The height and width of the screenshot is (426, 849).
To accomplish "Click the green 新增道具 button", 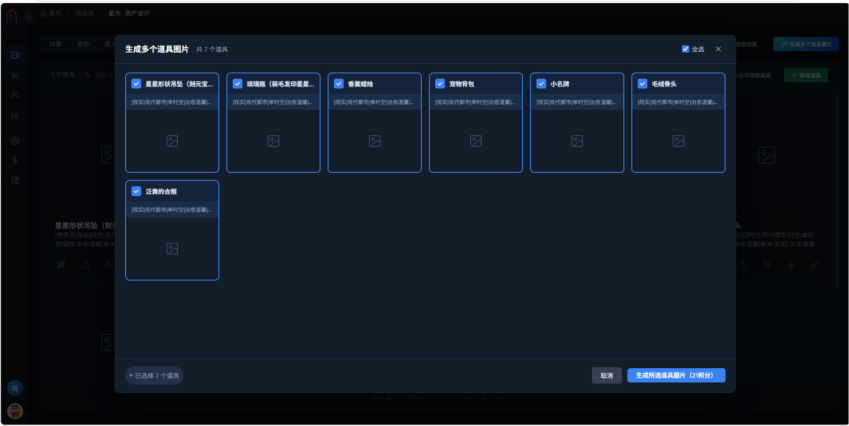I will (x=806, y=75).
